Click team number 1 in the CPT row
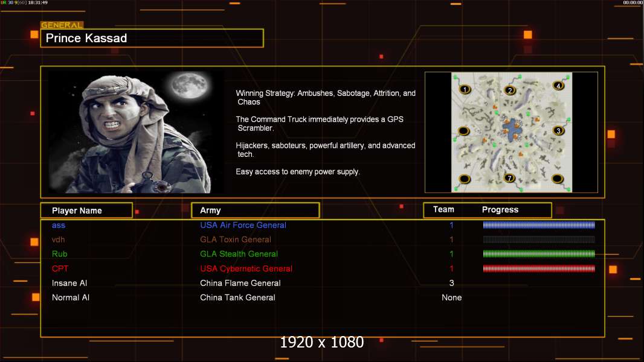This screenshot has height=362, width=644. pyautogui.click(x=451, y=268)
